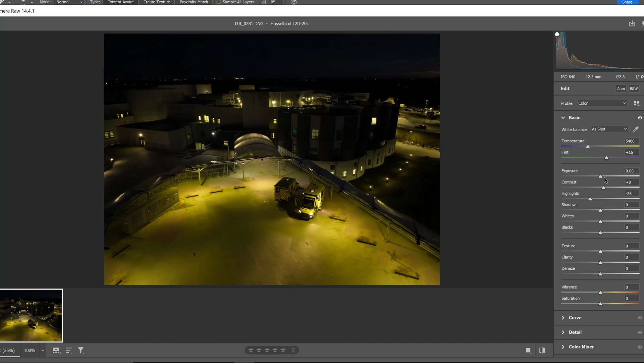Select the White balance eyedropper tool
The width and height of the screenshot is (644, 363).
pyautogui.click(x=635, y=129)
